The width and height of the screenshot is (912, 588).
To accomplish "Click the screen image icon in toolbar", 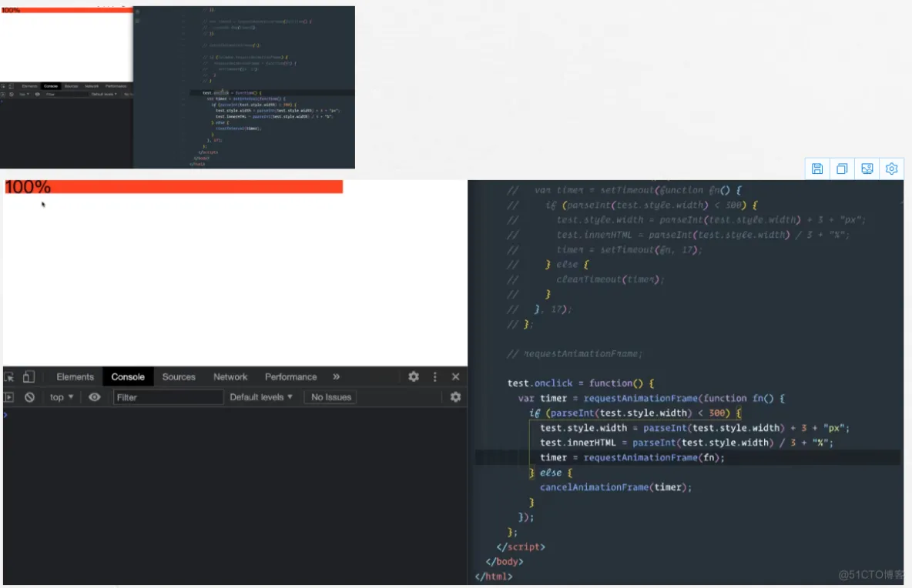I will point(867,169).
